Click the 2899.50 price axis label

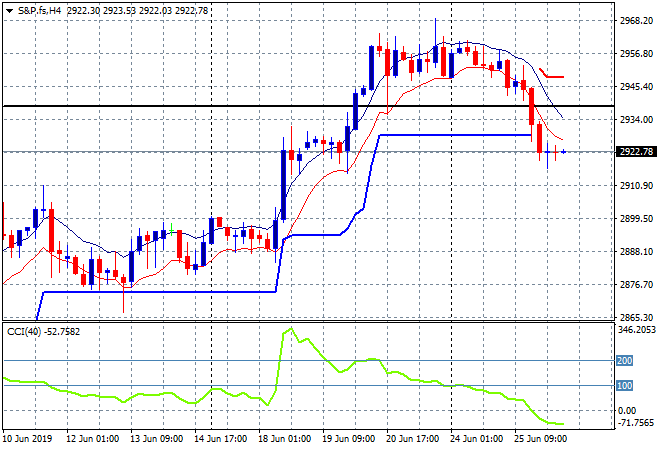(636, 218)
